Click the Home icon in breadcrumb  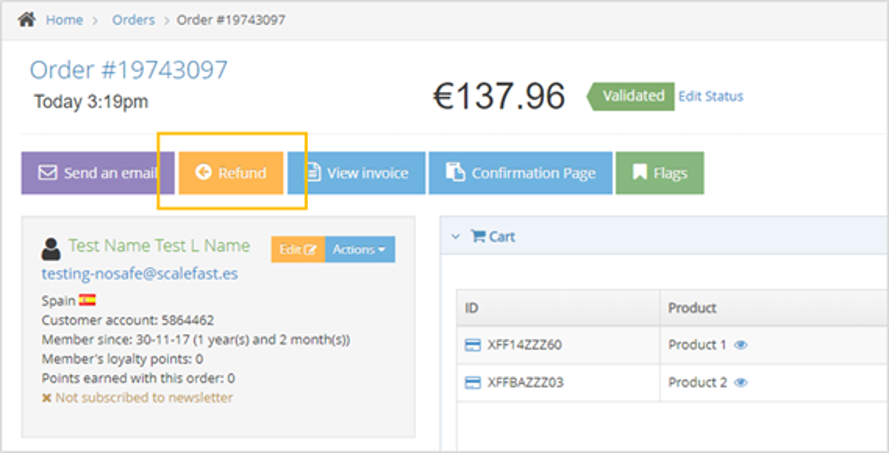[27, 19]
